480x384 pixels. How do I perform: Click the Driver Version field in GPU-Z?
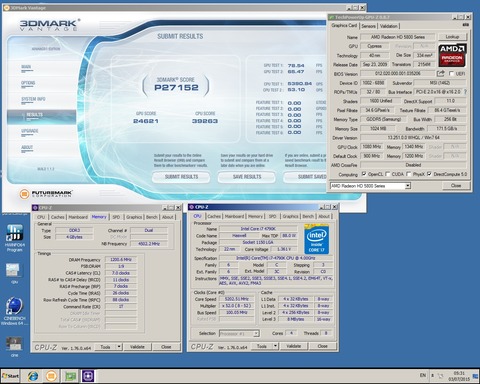(x=413, y=138)
